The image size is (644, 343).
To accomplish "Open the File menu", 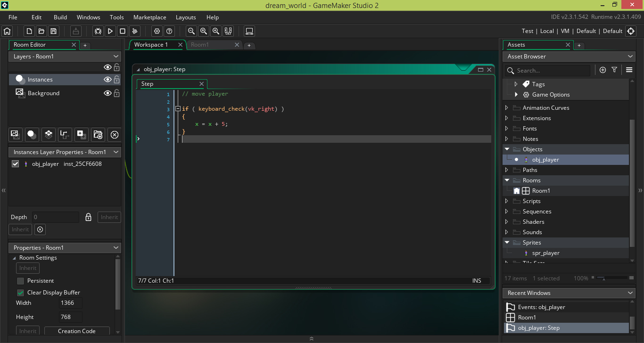I will pos(13,17).
